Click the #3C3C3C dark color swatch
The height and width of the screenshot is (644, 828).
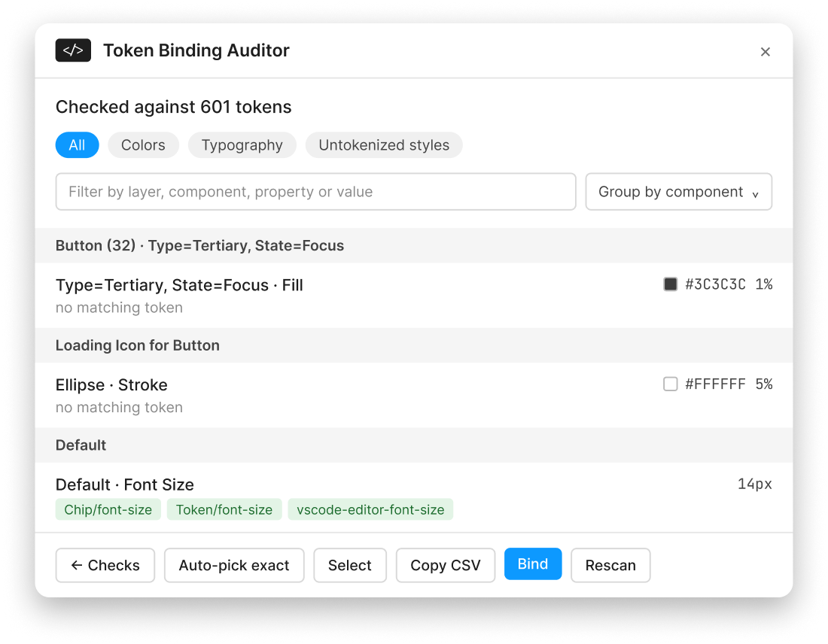click(x=670, y=284)
